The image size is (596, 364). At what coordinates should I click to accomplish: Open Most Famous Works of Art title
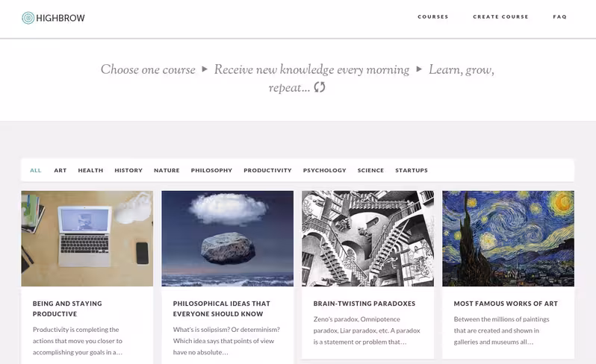point(506,304)
